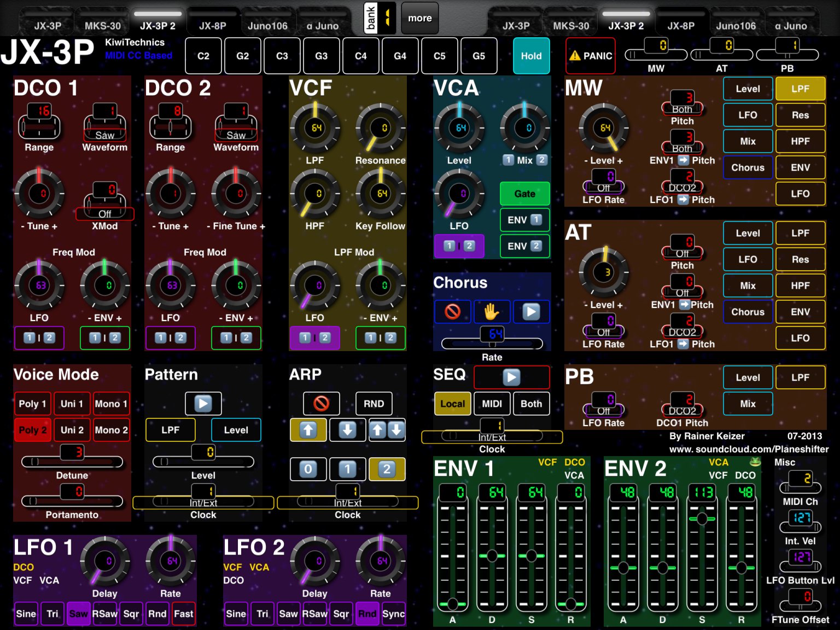Click the SEQ play button
This screenshot has width=840, height=630.
click(x=511, y=377)
